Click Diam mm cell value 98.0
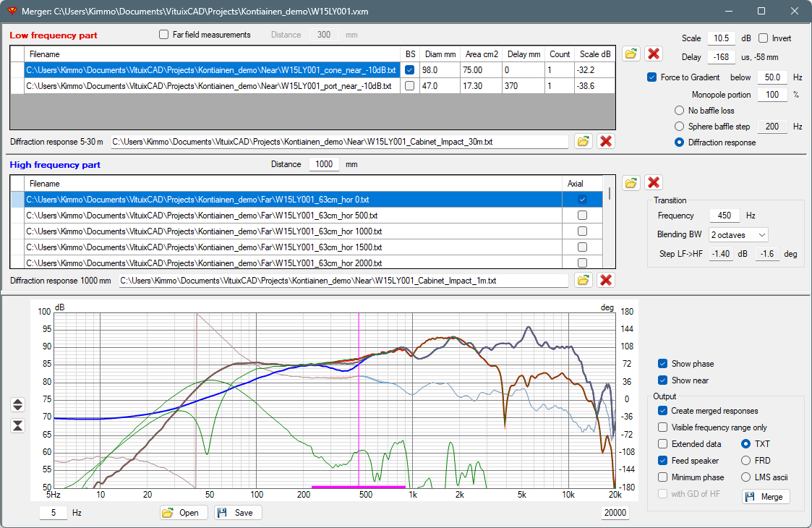Screen dimensions: 812x528 [x=439, y=70]
